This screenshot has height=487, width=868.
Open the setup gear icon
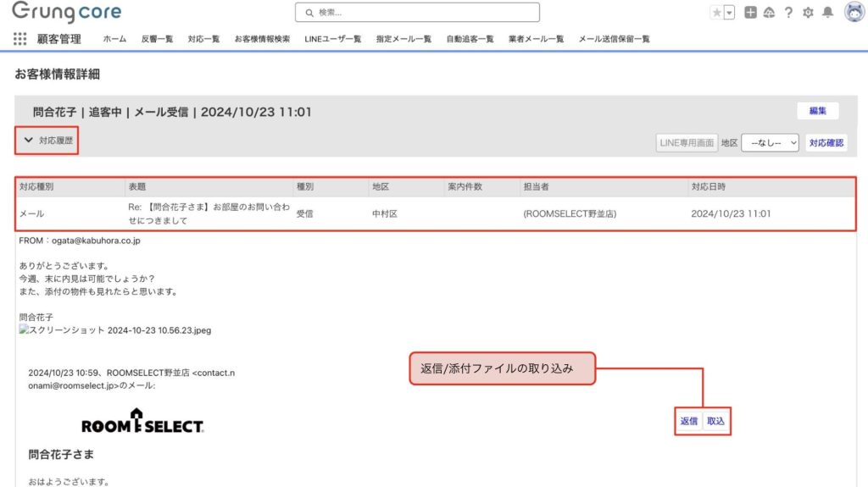coord(808,13)
